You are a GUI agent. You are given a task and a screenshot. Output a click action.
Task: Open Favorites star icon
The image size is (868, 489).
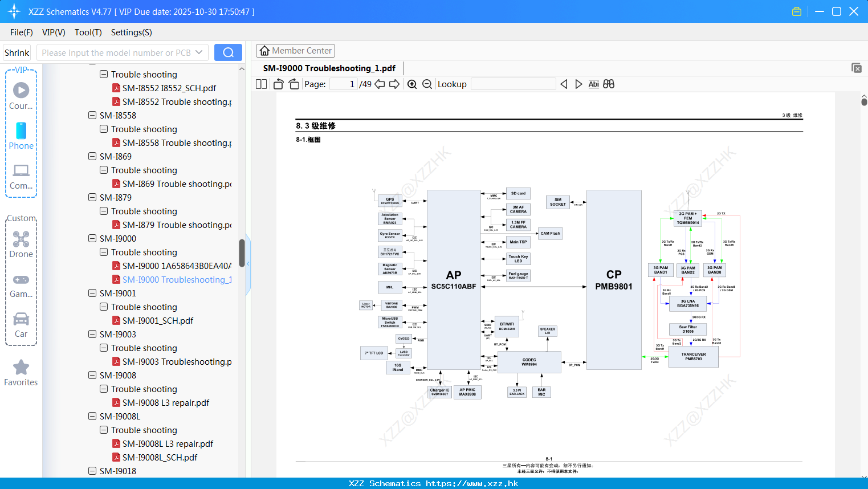(21, 367)
